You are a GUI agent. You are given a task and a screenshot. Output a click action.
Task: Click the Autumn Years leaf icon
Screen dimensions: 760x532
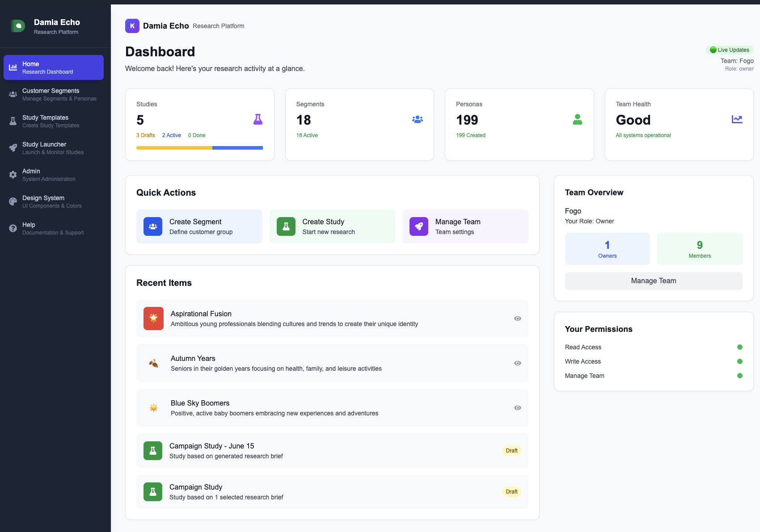pyautogui.click(x=153, y=363)
